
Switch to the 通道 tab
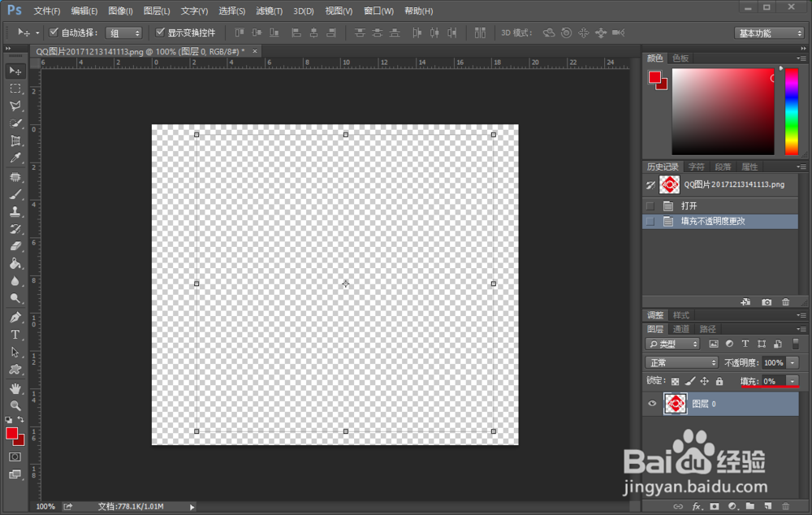click(681, 329)
